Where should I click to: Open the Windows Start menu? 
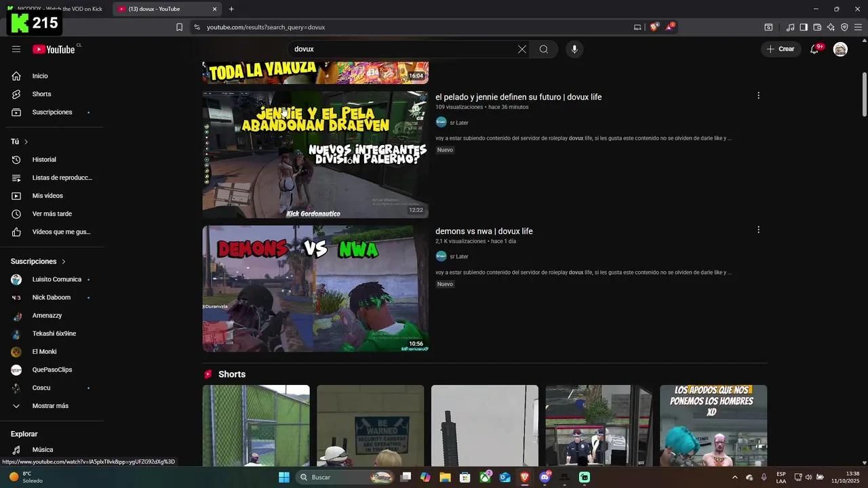(x=284, y=477)
